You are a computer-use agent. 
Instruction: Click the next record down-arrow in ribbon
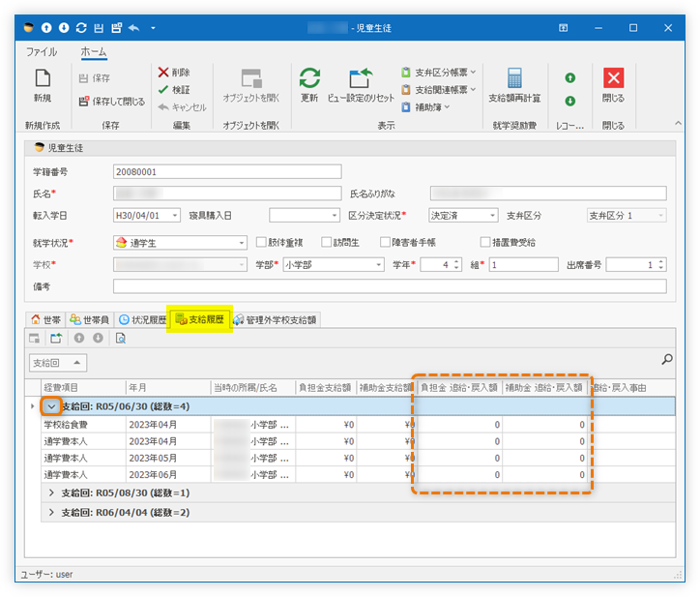tap(570, 101)
